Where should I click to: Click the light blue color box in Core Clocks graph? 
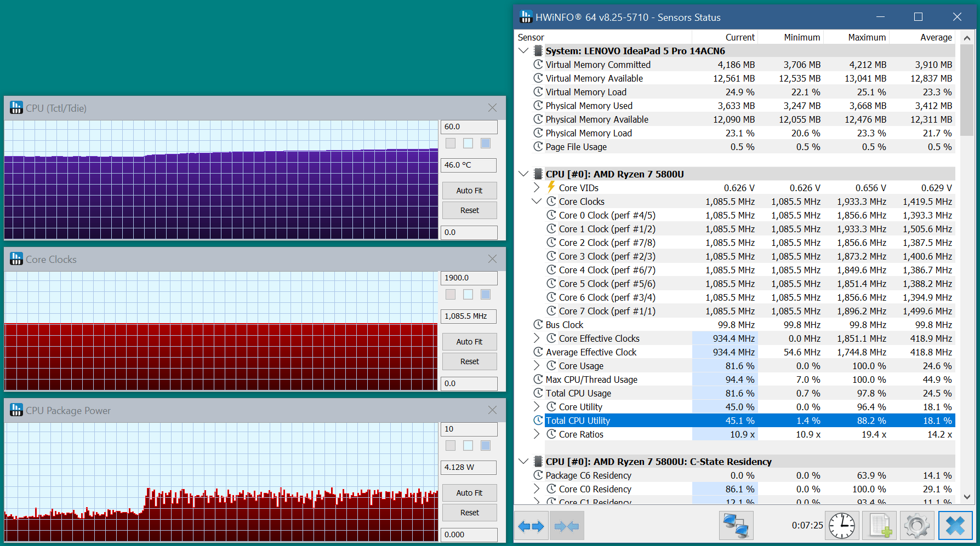point(468,294)
